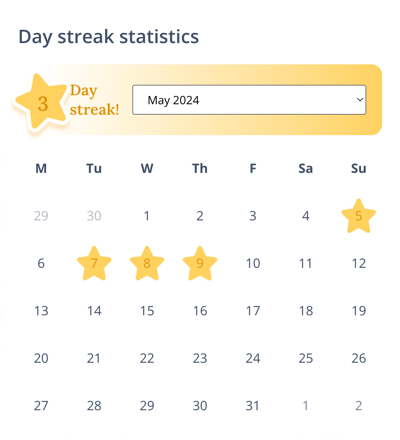The height and width of the screenshot is (440, 400).
Task: Select day 1 of May
Action: [x=147, y=216]
